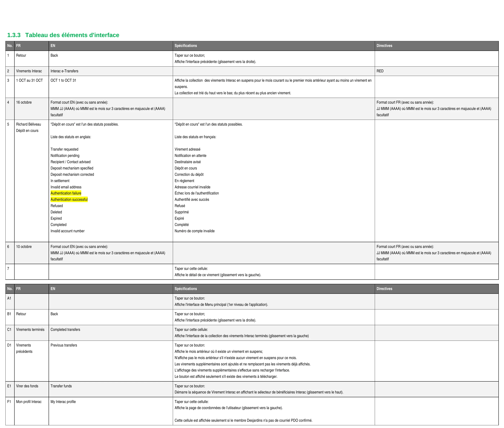
Task: Select 'Previous transfers' cell
Action: (x=111, y=361)
